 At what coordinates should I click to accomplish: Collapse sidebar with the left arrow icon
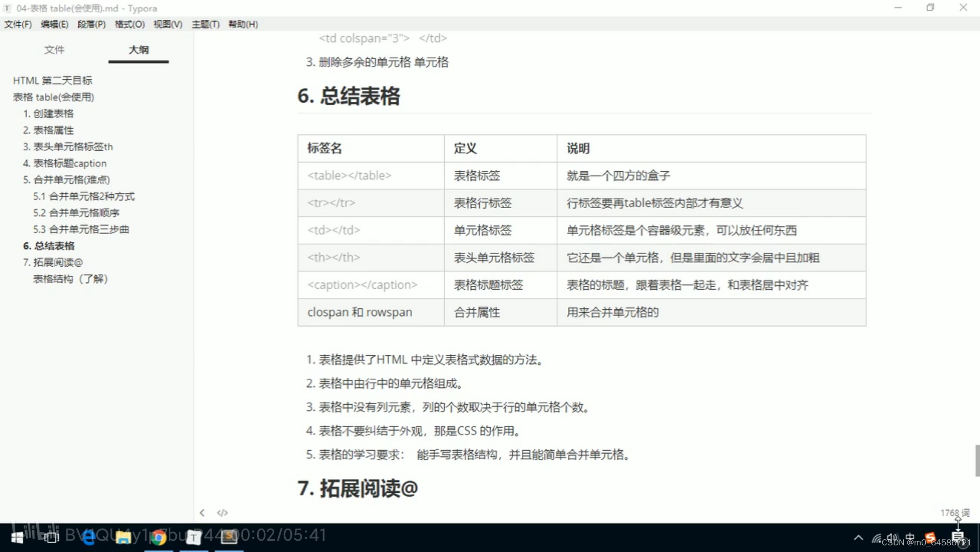(202, 513)
